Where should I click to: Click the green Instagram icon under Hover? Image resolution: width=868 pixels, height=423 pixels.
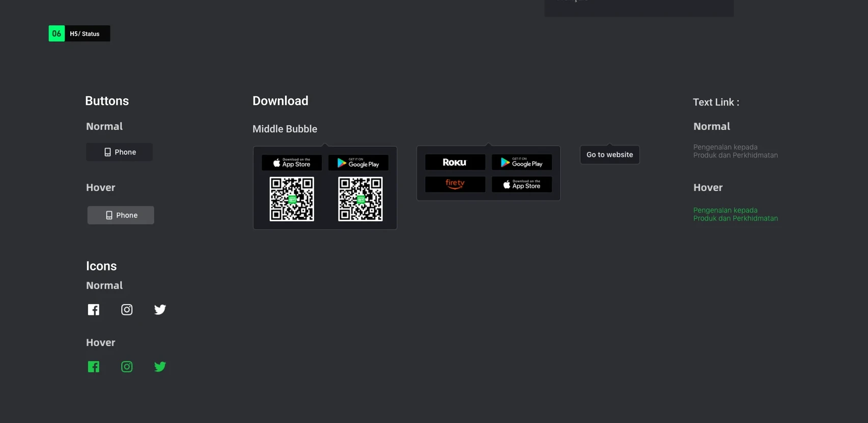(127, 367)
